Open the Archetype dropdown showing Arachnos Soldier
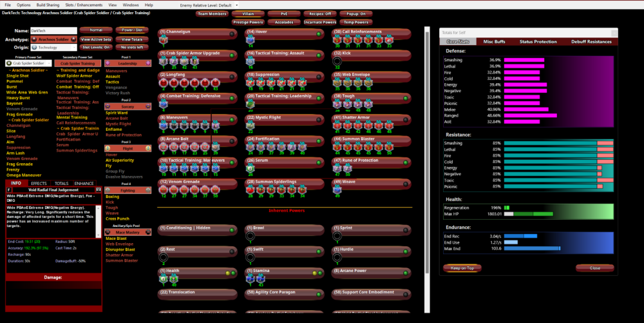This screenshot has width=644, height=323. pos(53,39)
